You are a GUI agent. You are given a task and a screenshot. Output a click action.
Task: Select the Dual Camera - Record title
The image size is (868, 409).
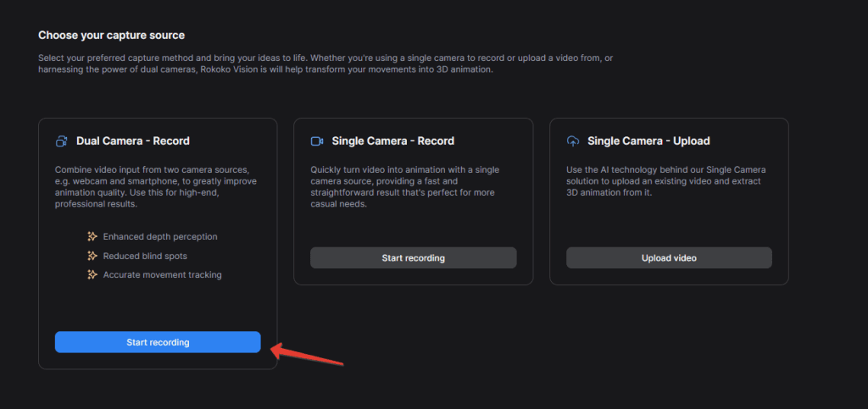(x=133, y=141)
